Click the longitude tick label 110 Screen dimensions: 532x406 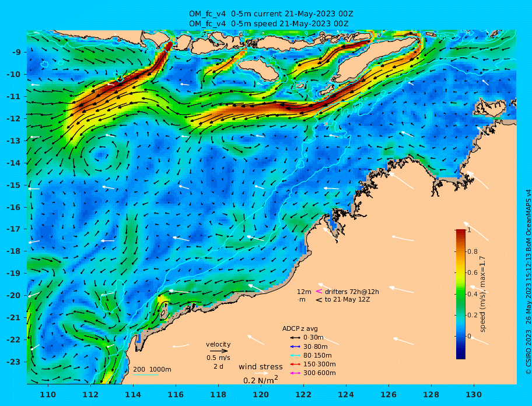coord(48,395)
